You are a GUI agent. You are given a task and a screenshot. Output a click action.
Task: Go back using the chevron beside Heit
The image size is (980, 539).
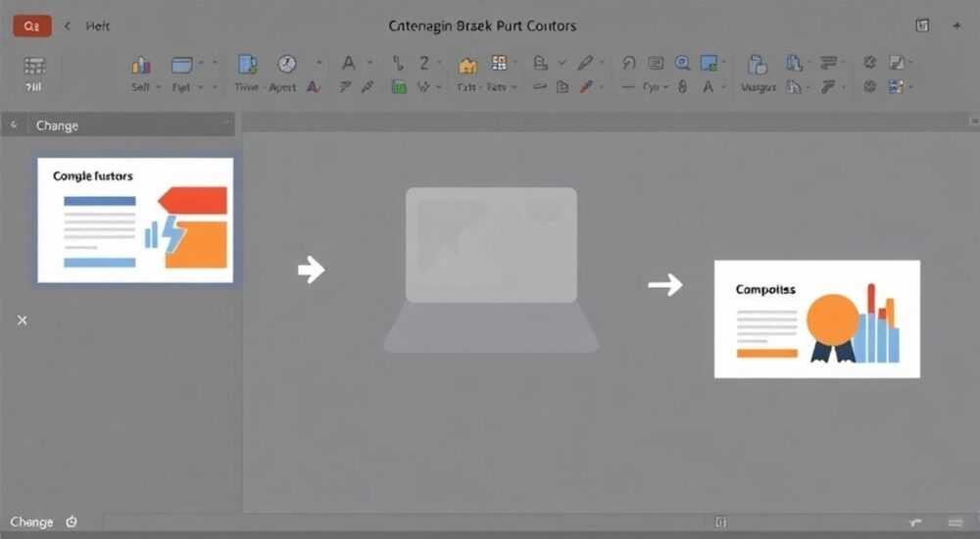tap(67, 25)
